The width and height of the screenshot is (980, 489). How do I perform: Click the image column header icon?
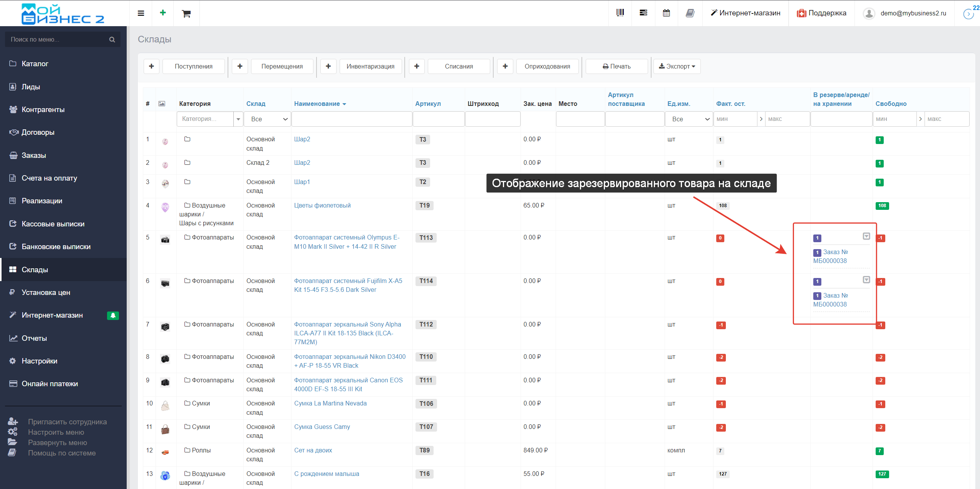coord(162,104)
